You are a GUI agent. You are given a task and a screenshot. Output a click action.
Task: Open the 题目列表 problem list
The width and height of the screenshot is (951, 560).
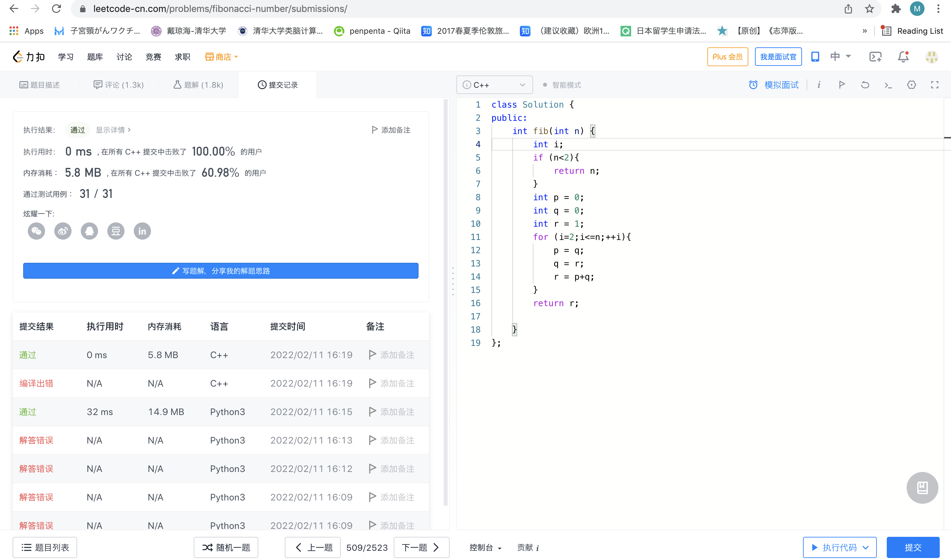(45, 547)
